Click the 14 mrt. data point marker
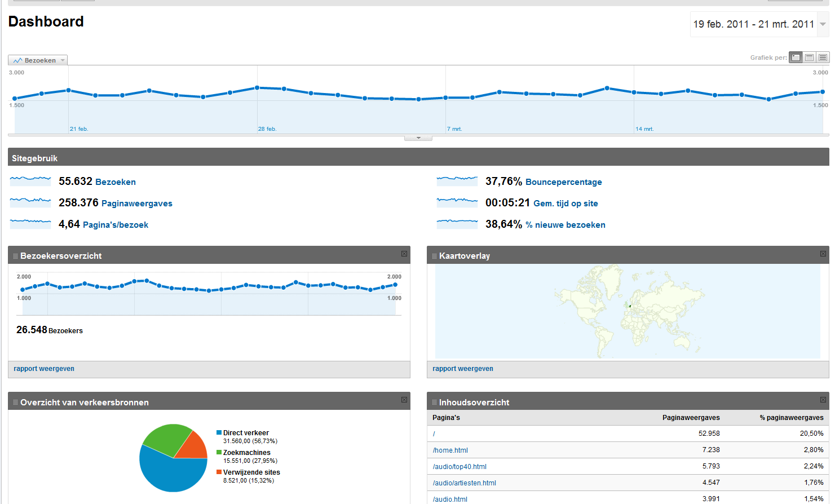835x504 pixels. coord(634,92)
